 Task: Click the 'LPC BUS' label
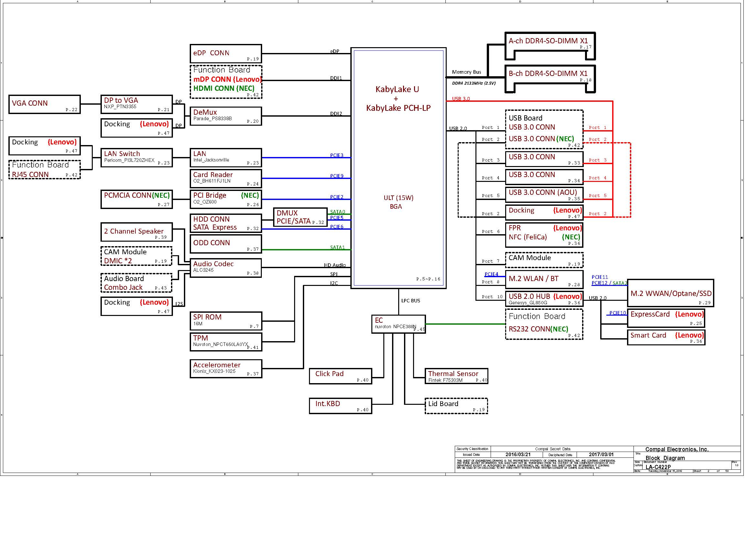410,301
